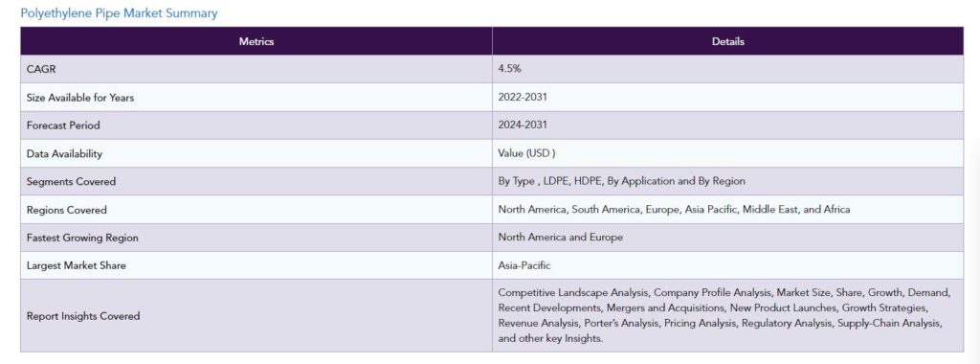This screenshot has height=364, width=980.
Task: Select the Asia-Pacific value
Action: point(524,265)
